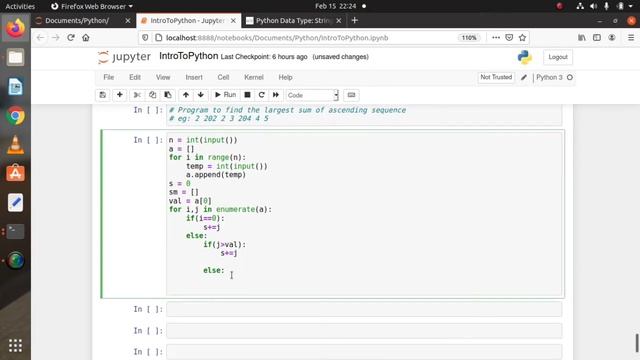Move selected cell down arrow
This screenshot has width=640, height=360.
pyautogui.click(x=200, y=95)
